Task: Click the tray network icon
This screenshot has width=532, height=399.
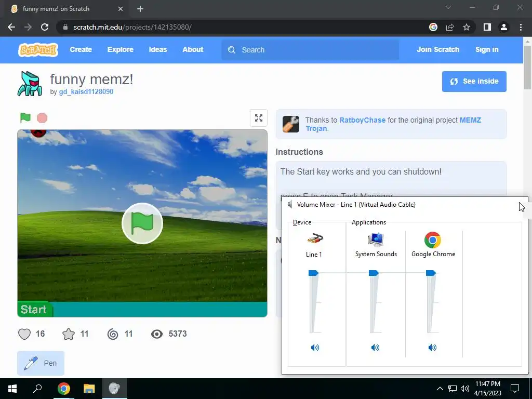Action: 453,389
